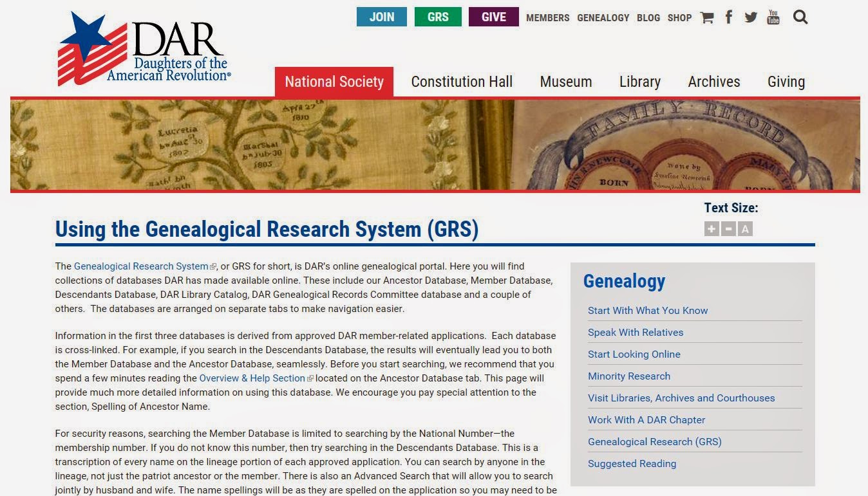This screenshot has width=868, height=496.
Task: Open DAR Twitter icon
Action: pos(751,17)
